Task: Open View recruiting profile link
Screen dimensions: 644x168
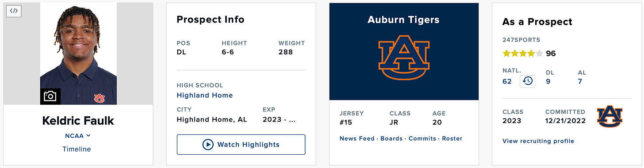Action: click(538, 141)
